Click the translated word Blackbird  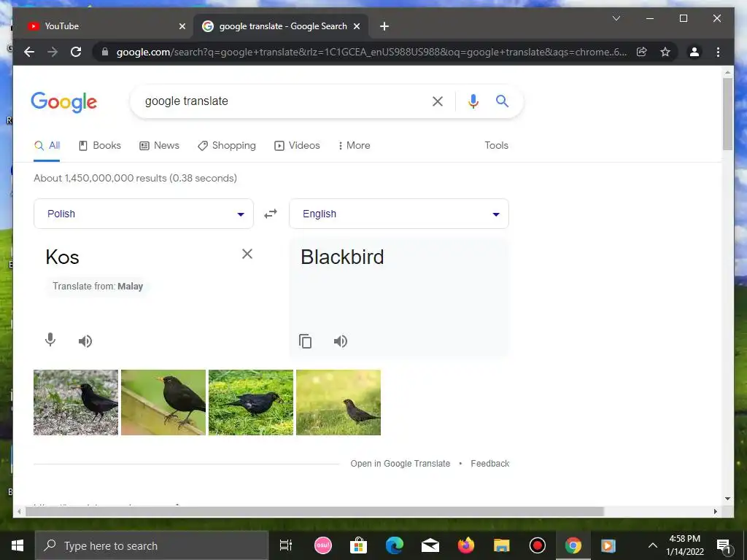coord(342,257)
